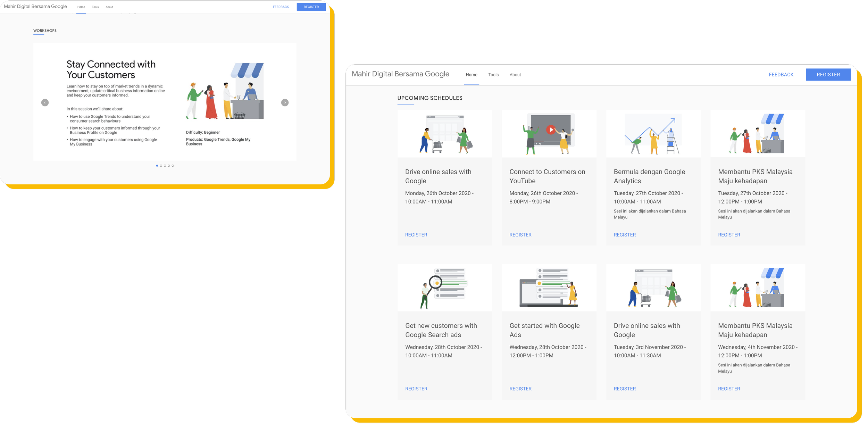The height and width of the screenshot is (433, 868).
Task: Select the third carousel pagination dot
Action: (165, 166)
